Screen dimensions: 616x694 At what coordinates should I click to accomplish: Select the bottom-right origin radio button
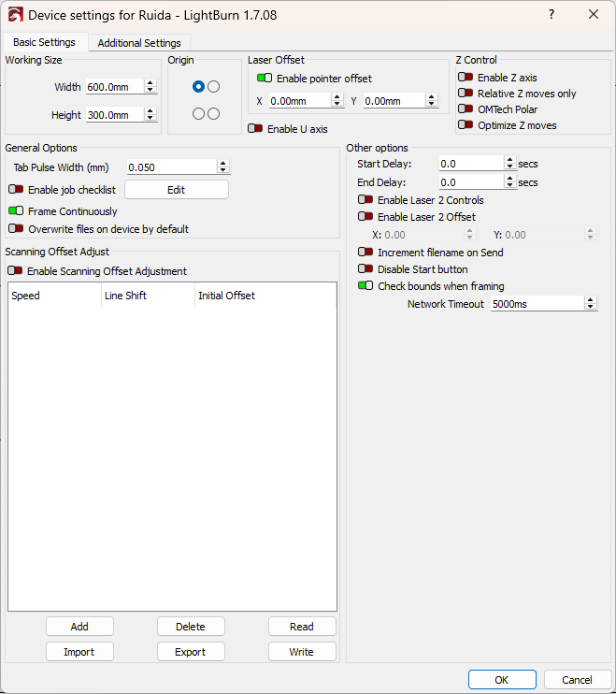click(x=213, y=114)
